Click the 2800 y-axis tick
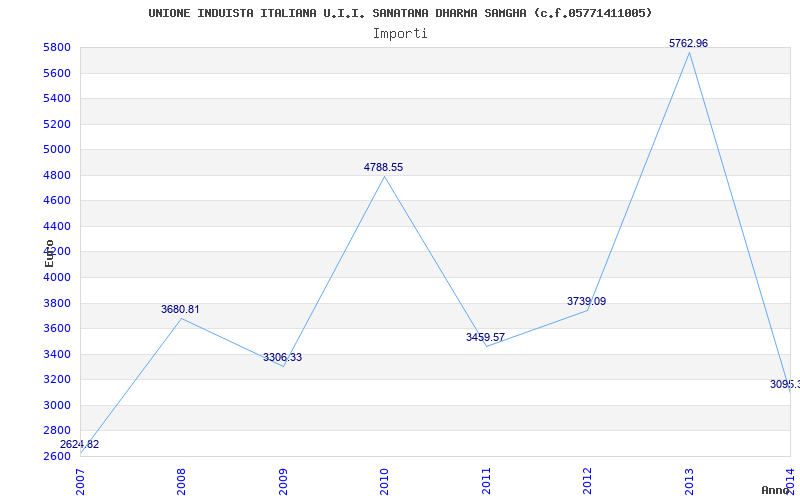The height and width of the screenshot is (500, 800). (x=57, y=431)
